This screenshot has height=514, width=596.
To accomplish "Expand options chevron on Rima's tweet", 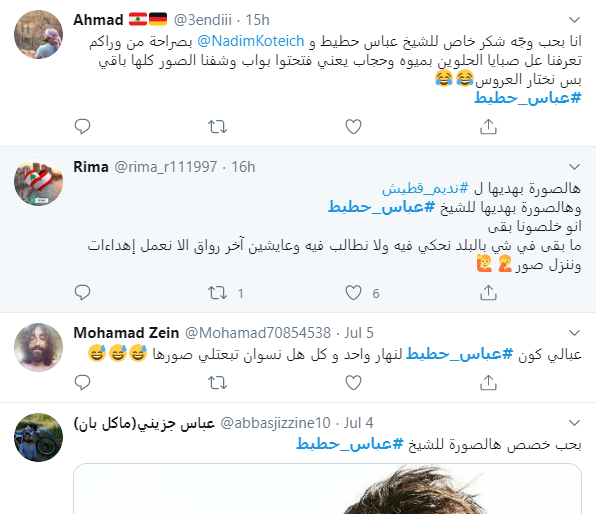I will pos(574,167).
